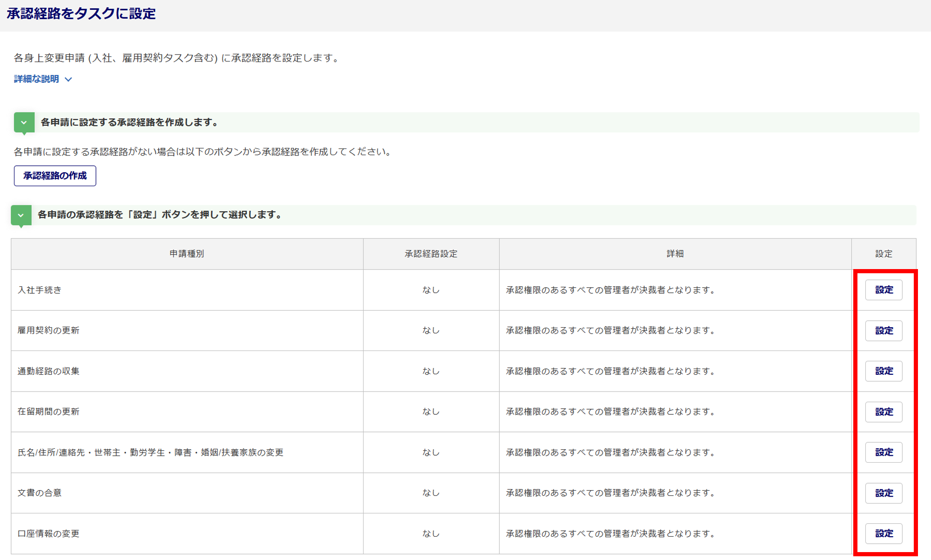
Task: Select the 口座情報の変更 row label
Action: tap(48, 533)
